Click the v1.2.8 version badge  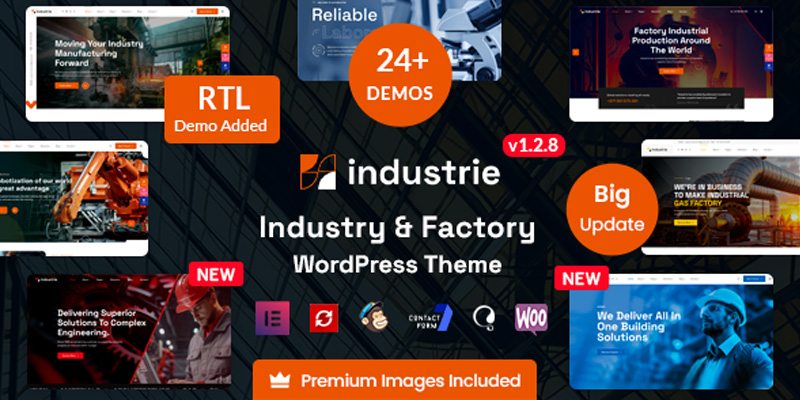(534, 146)
